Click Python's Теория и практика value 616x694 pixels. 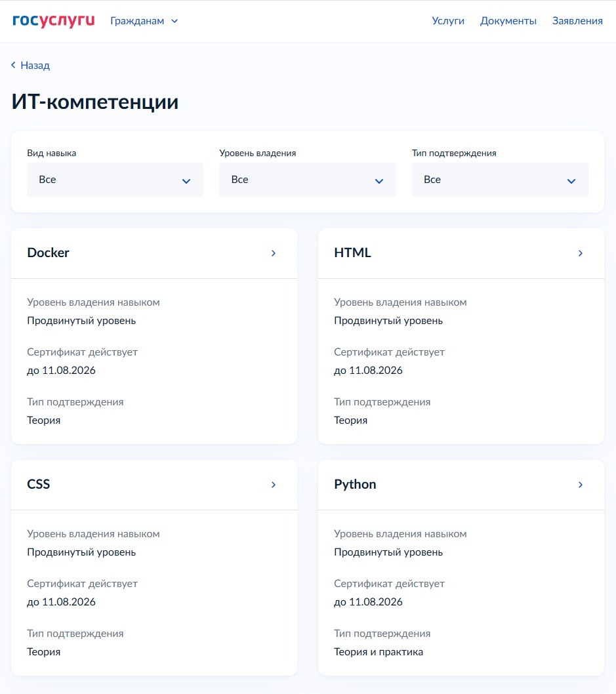click(x=379, y=652)
